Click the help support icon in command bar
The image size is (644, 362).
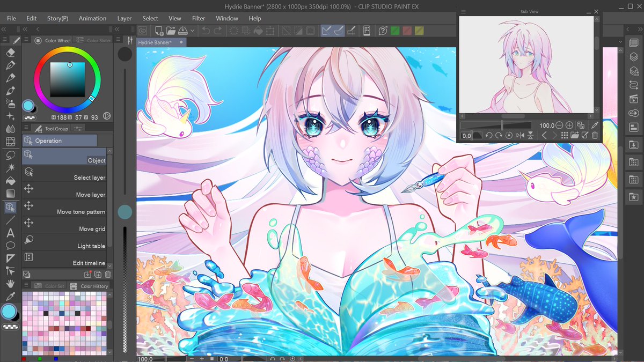point(383,31)
